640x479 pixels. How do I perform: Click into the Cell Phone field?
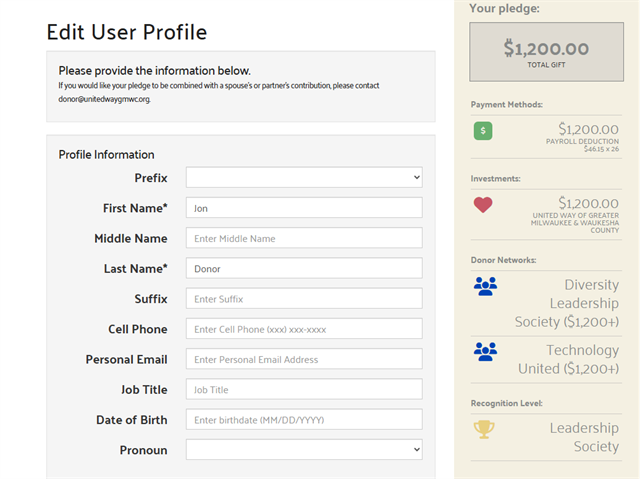304,328
